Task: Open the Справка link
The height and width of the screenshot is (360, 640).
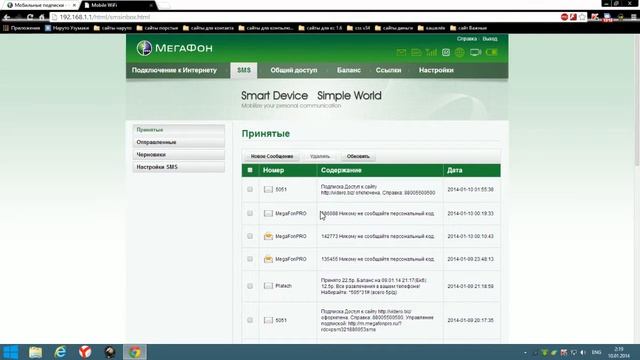Action: [x=467, y=39]
